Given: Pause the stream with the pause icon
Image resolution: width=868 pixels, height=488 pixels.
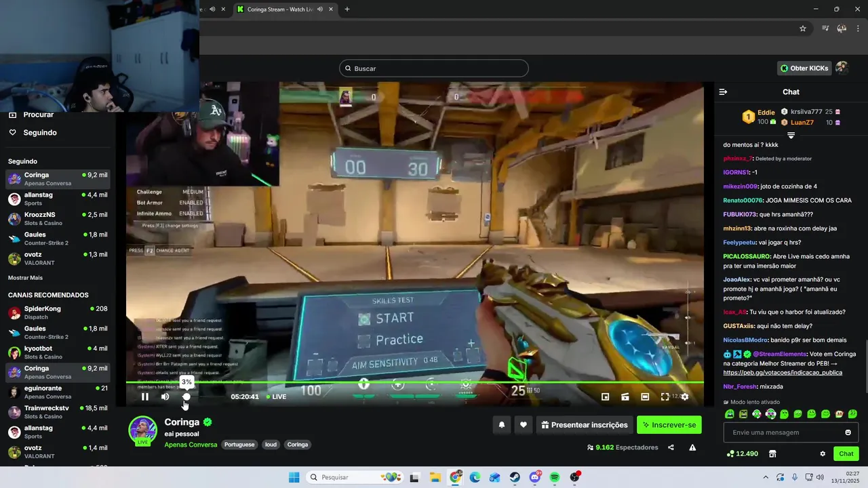Looking at the screenshot, I should pos(144,396).
